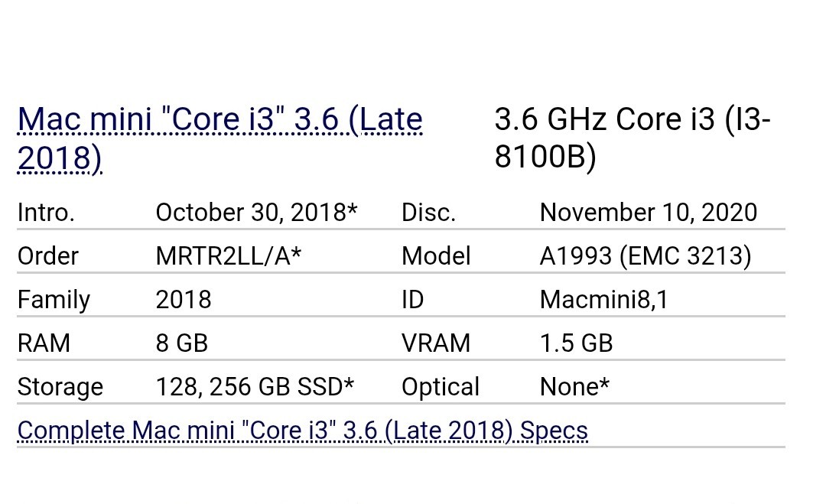Click the Model column label
This screenshot has width=826, height=504.
point(436,256)
